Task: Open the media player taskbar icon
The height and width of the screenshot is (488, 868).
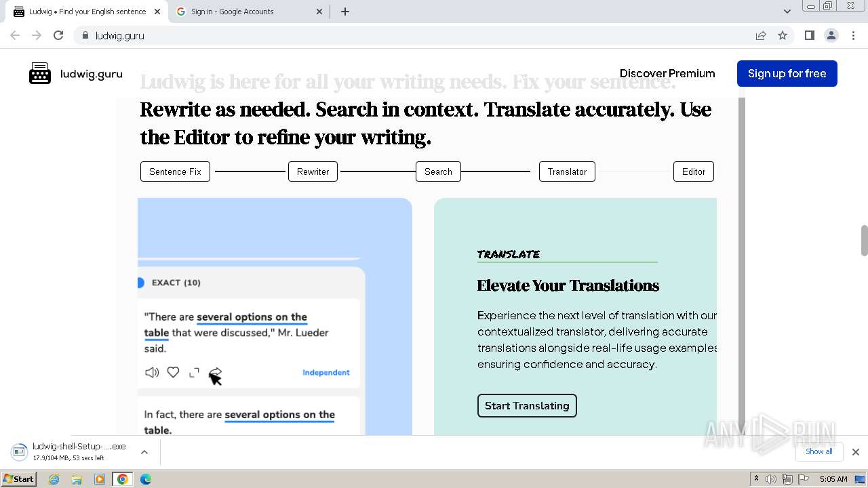Action: pos(100,479)
